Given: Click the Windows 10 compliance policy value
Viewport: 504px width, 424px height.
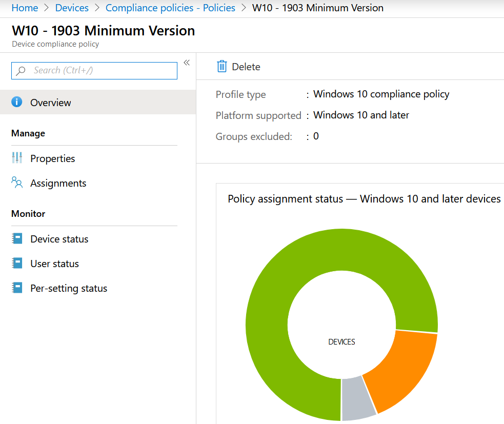Looking at the screenshot, I should 381,94.
